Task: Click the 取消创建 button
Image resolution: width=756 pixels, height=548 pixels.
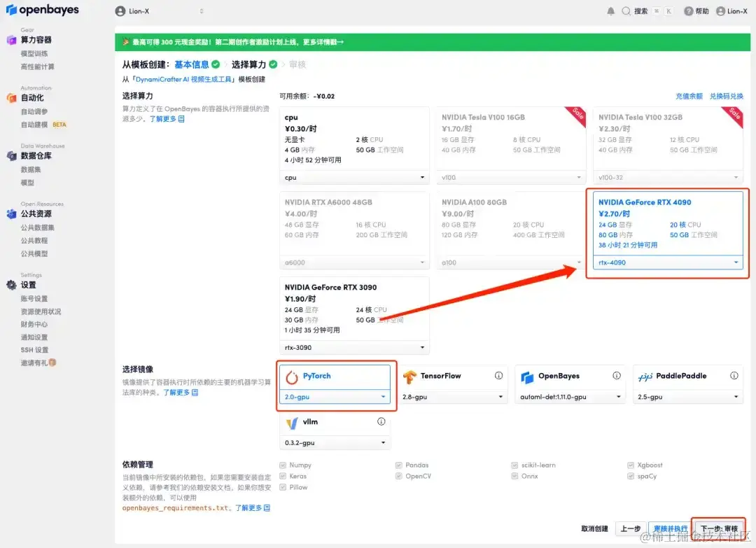Action: (594, 528)
